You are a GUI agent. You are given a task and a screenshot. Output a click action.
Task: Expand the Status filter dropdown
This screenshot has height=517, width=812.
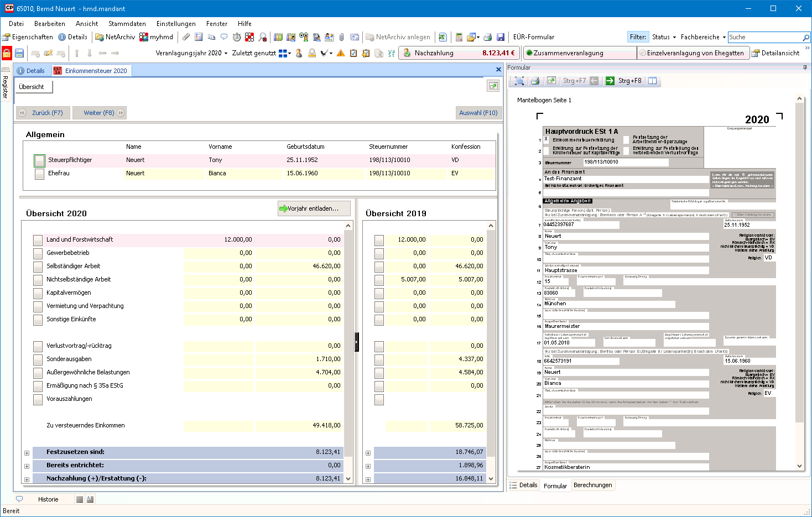(664, 37)
